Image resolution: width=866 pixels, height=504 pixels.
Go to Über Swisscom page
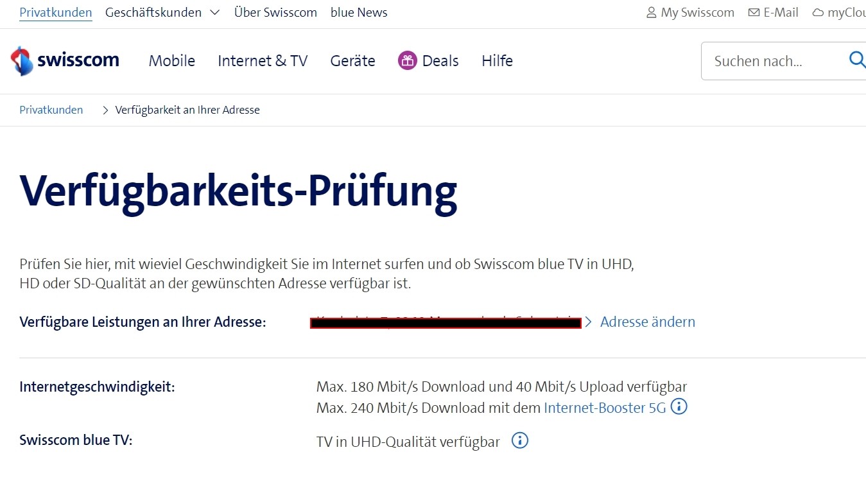tap(275, 12)
